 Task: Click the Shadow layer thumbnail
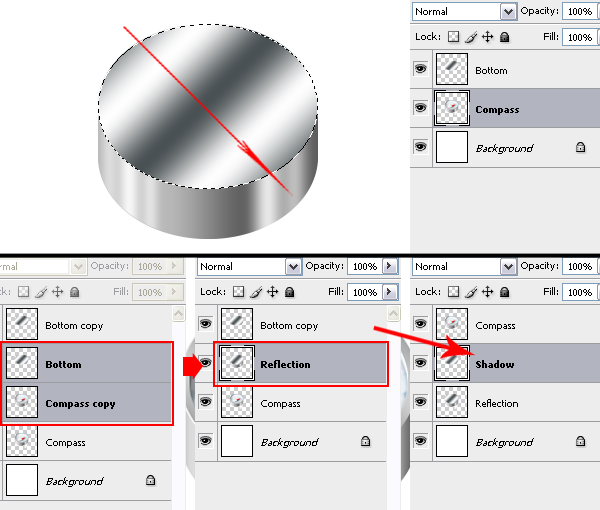click(453, 364)
